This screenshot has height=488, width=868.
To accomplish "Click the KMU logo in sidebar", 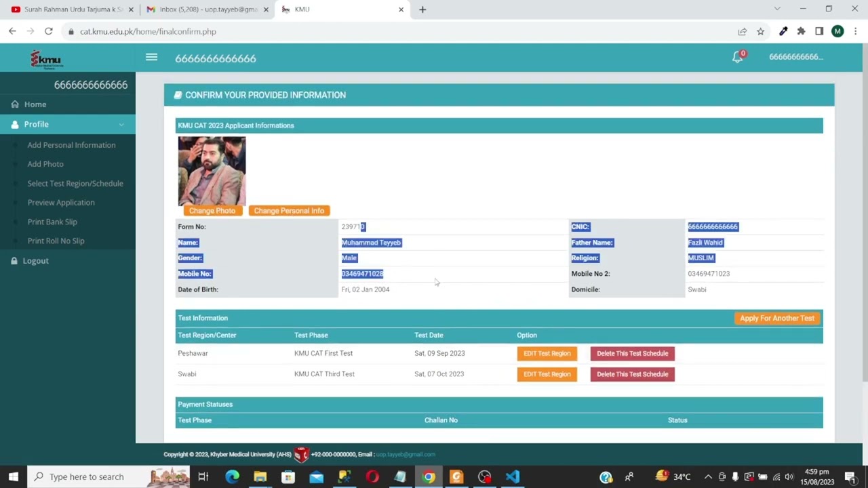I will (46, 60).
